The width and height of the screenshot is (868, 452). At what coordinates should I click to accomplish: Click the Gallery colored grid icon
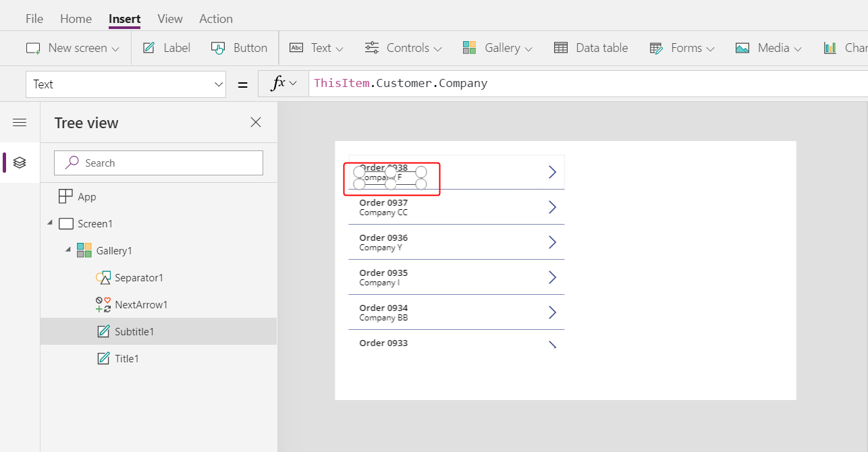click(470, 48)
